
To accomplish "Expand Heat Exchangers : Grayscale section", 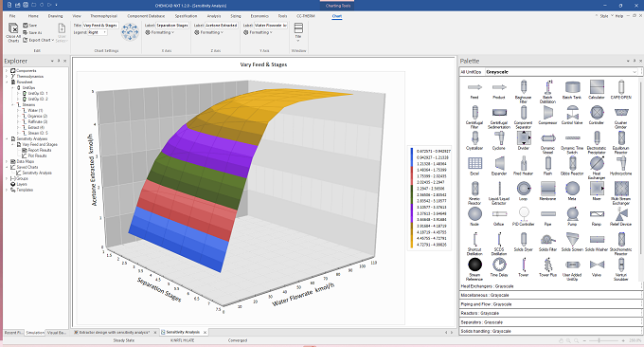I will (x=550, y=286).
